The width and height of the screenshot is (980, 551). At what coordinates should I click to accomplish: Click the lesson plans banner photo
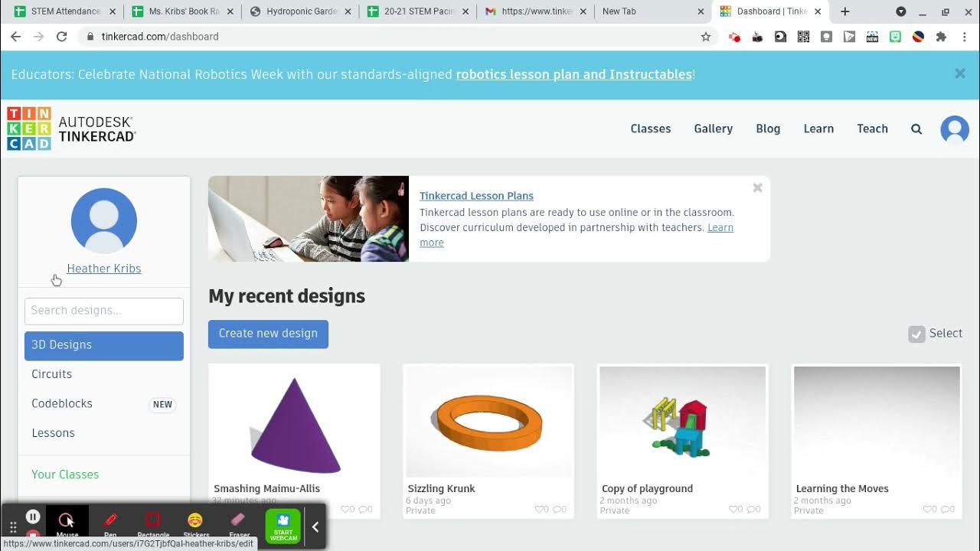[x=309, y=219]
